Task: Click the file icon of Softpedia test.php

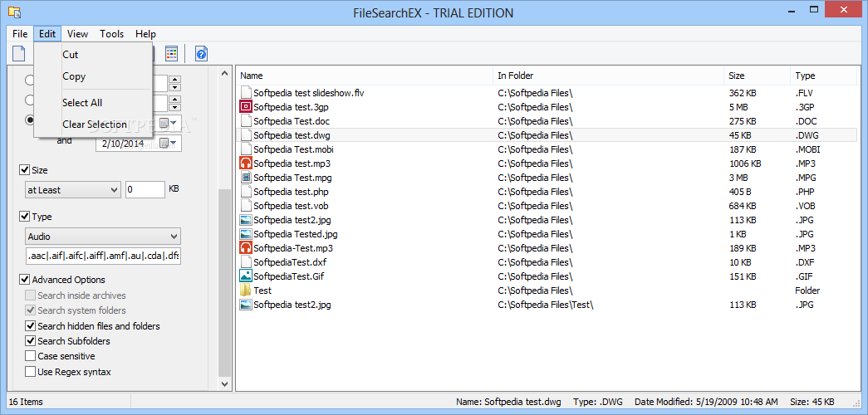Action: (246, 192)
